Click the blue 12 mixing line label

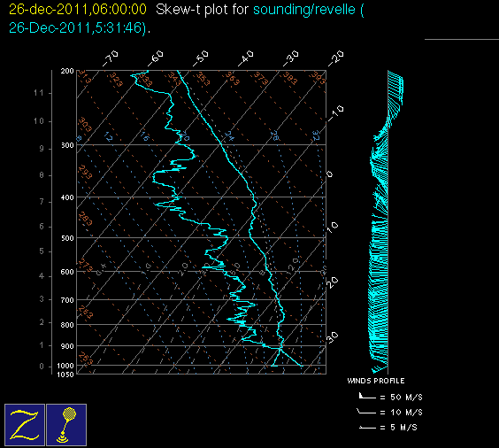[x=108, y=136]
